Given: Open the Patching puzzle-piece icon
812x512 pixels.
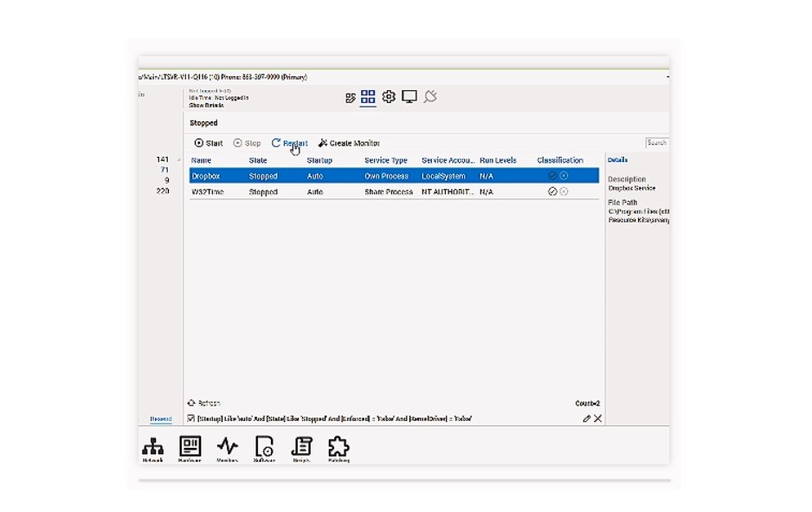Looking at the screenshot, I should [x=338, y=447].
